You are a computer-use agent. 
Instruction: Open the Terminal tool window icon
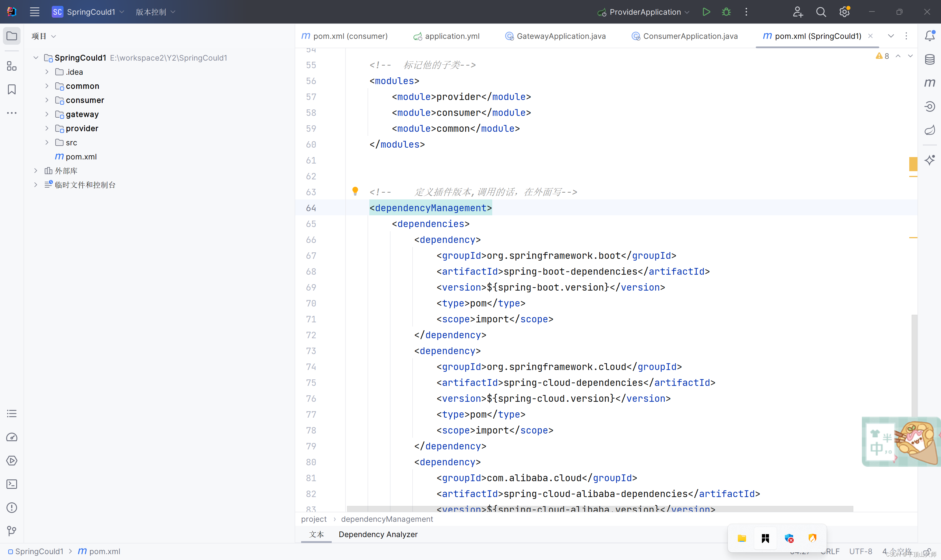(12, 484)
